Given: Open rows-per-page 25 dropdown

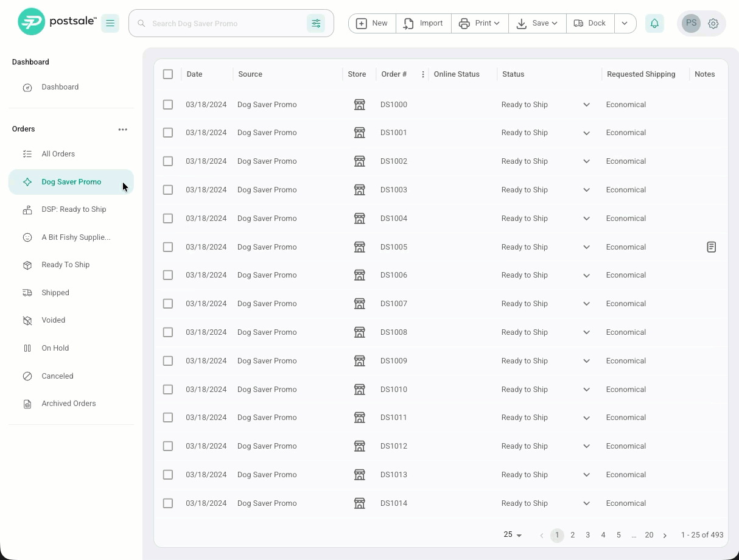Looking at the screenshot, I should coord(513,535).
